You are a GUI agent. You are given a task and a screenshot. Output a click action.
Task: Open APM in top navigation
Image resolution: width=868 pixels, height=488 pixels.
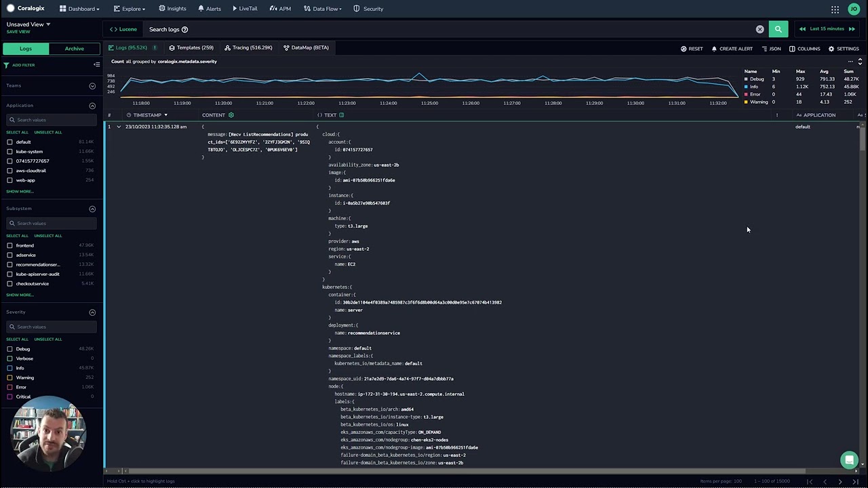pos(280,9)
